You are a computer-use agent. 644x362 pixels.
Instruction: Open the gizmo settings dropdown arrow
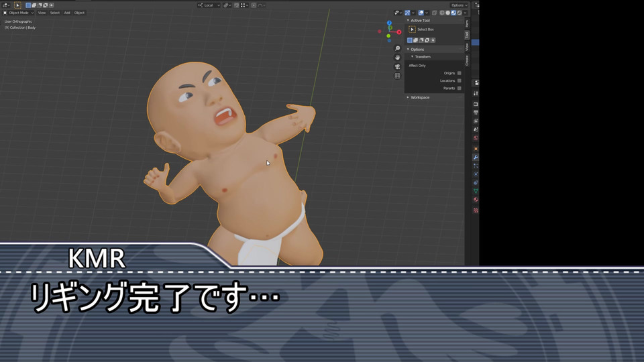coord(413,13)
